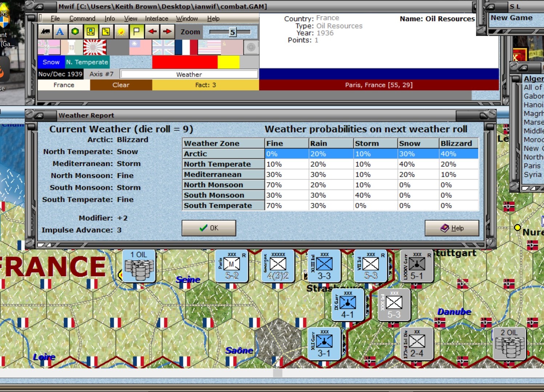This screenshot has height=392, width=544.
Task: Open the View menu
Action: point(130,19)
